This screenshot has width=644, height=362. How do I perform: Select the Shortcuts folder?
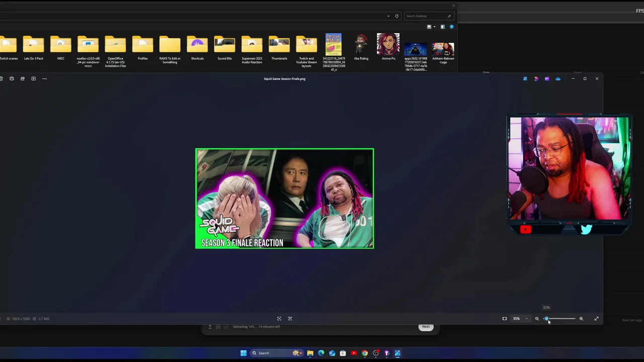pyautogui.click(x=197, y=49)
